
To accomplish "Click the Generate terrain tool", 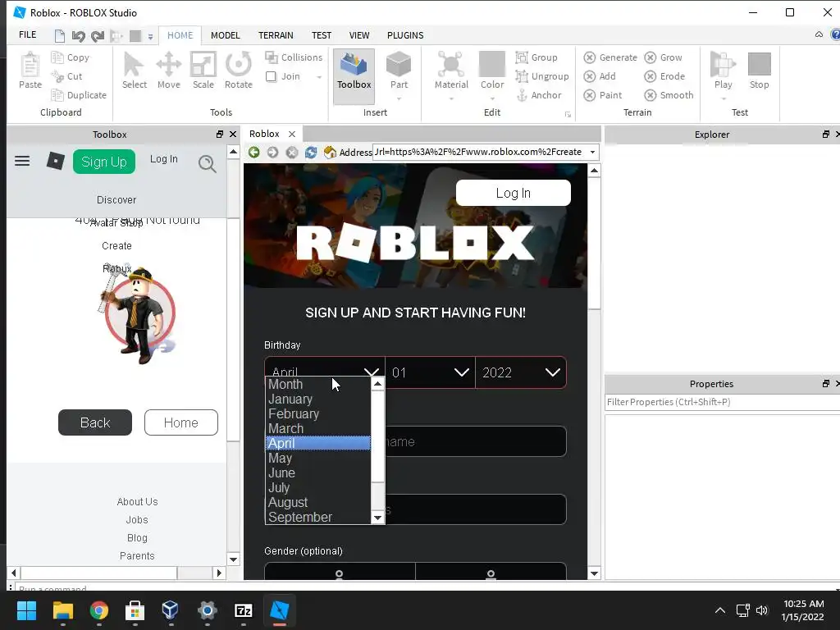I will tap(610, 57).
